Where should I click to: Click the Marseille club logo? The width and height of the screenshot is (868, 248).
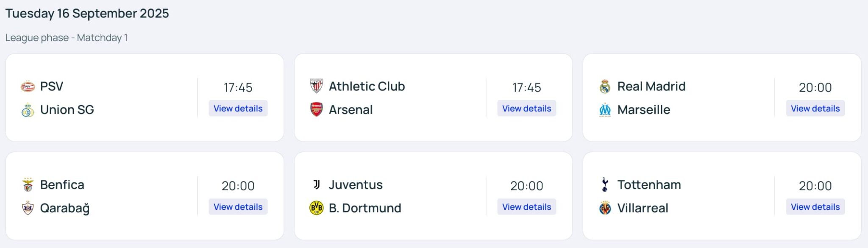[605, 110]
